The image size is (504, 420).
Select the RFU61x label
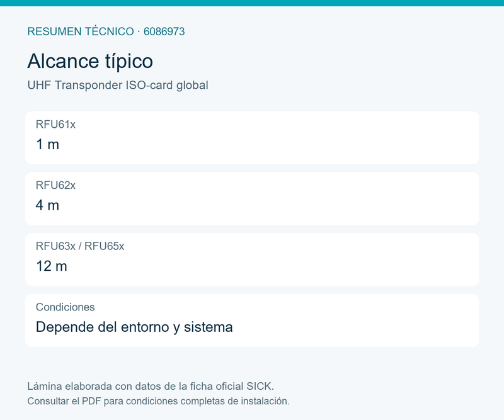pos(55,124)
